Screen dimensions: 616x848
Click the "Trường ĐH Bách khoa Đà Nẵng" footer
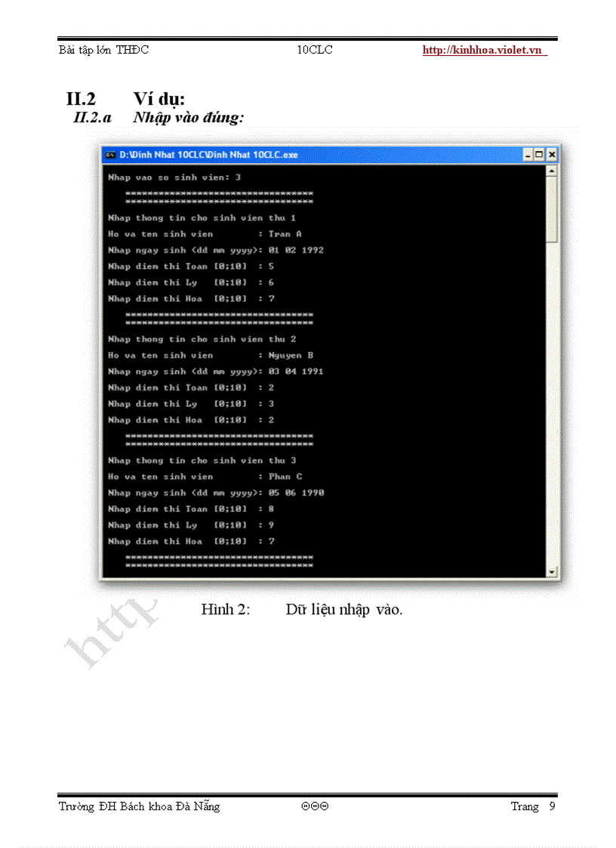click(x=140, y=806)
